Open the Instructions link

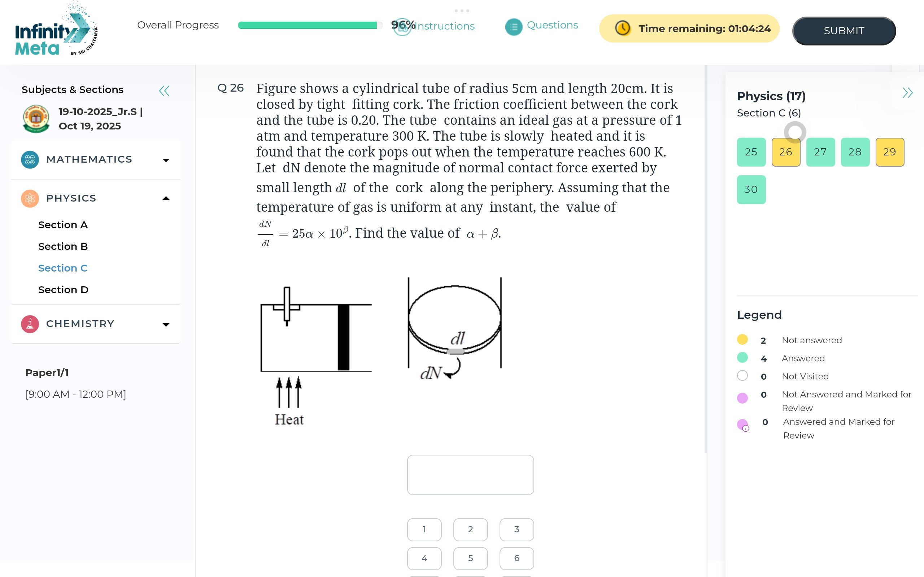[444, 26]
